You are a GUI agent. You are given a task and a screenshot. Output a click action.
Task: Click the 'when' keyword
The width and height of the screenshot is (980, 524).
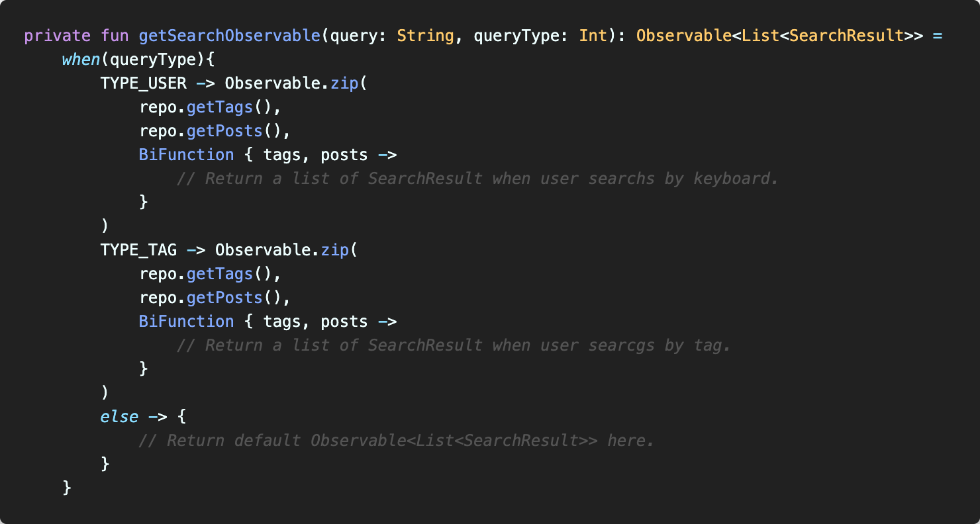coord(81,60)
